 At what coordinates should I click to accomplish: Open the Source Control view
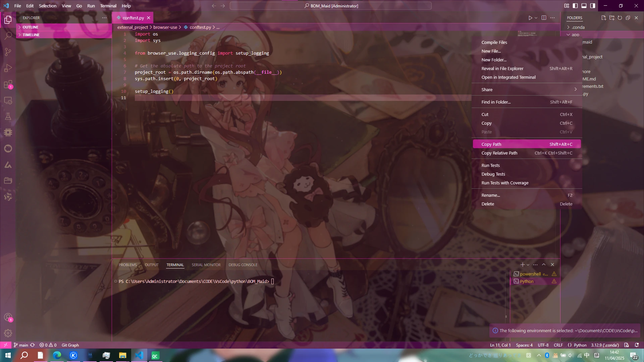[8, 52]
